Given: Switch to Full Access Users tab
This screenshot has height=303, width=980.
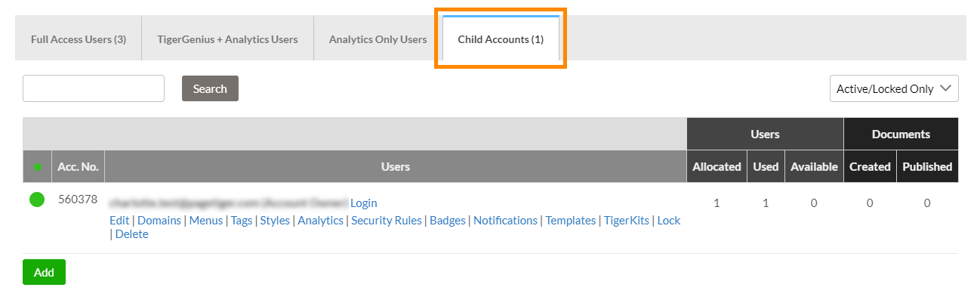Looking at the screenshot, I should (x=79, y=39).
